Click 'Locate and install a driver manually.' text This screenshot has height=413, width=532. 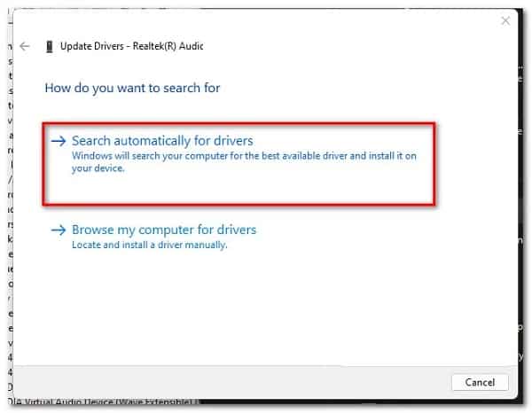(149, 245)
